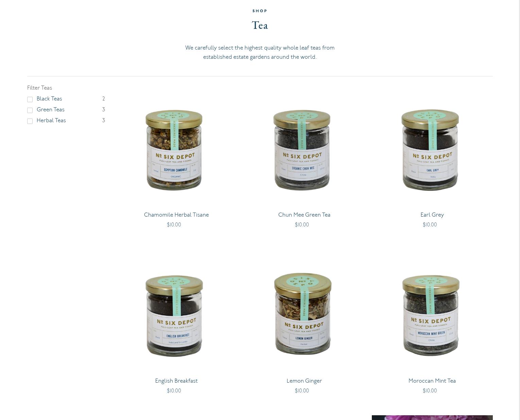Click the Herbal Teas filter label
Screen dimensions: 520x420
(51, 121)
